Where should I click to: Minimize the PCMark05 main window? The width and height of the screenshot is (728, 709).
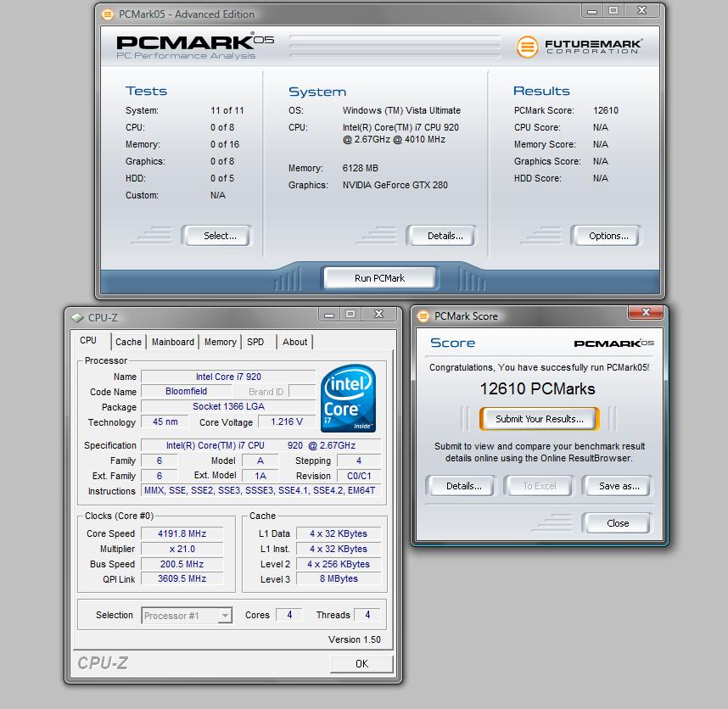(592, 11)
